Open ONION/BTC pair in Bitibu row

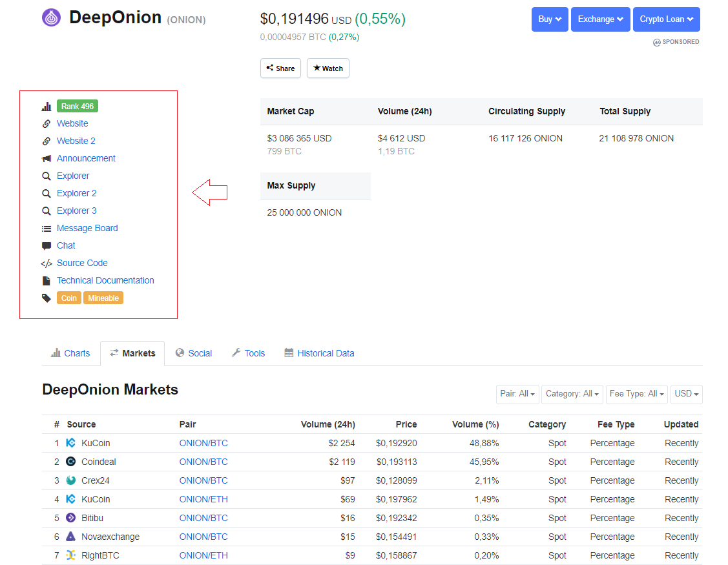[203, 518]
